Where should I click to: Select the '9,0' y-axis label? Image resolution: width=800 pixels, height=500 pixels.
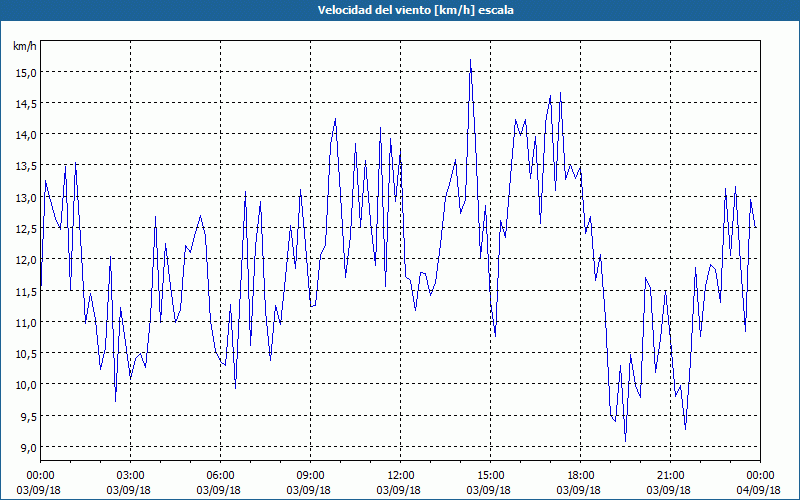click(x=29, y=447)
